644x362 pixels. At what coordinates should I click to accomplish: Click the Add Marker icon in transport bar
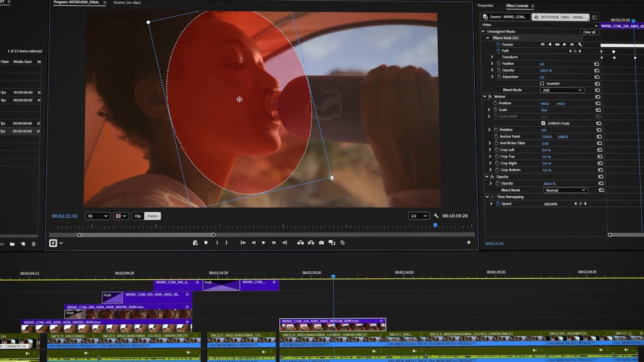(206, 243)
